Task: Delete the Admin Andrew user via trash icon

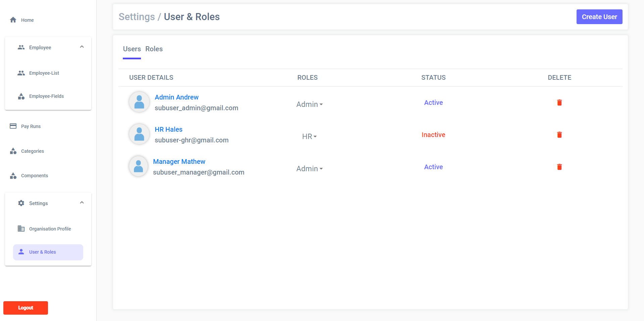Action: tap(559, 103)
